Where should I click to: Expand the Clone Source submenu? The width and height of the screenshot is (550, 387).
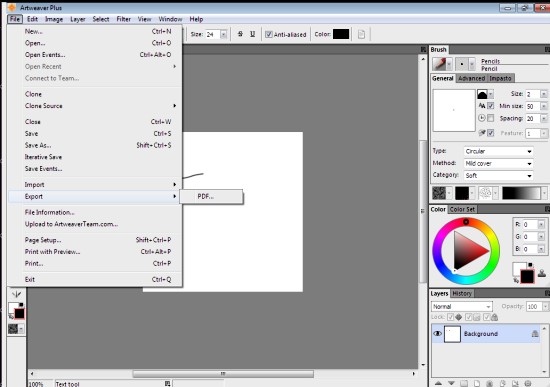95,106
